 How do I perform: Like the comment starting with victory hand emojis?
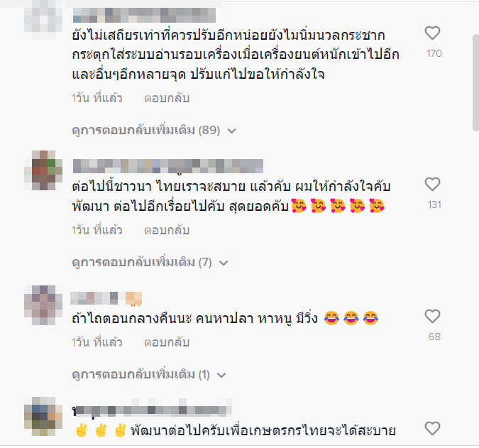[x=432, y=428]
